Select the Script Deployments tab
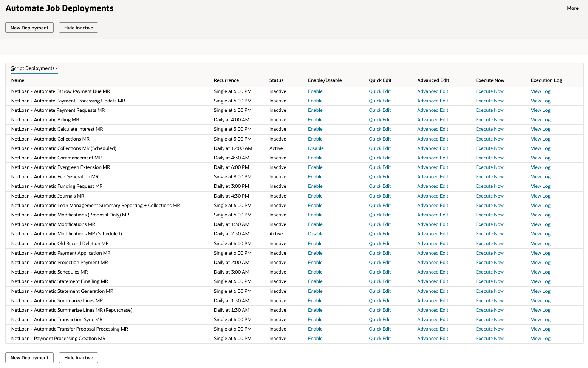Image resolution: width=588 pixels, height=368 pixels. [34, 68]
